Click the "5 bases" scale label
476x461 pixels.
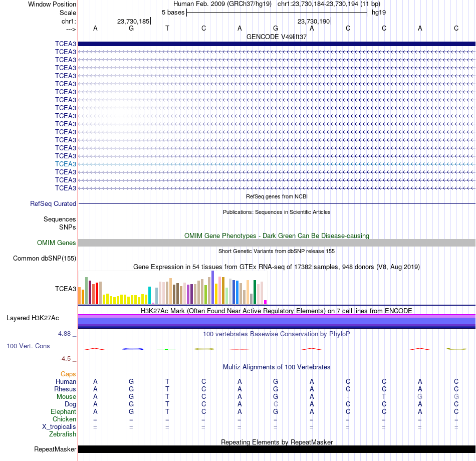tap(173, 13)
